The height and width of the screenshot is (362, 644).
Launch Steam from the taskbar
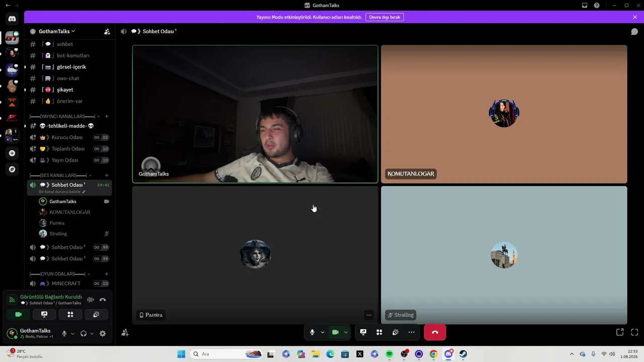463,354
